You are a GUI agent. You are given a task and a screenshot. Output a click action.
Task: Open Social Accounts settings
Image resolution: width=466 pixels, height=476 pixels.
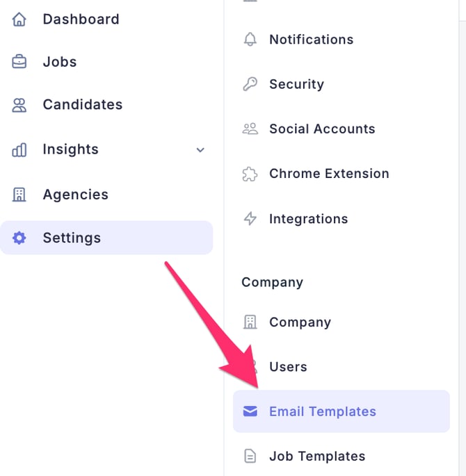321,129
